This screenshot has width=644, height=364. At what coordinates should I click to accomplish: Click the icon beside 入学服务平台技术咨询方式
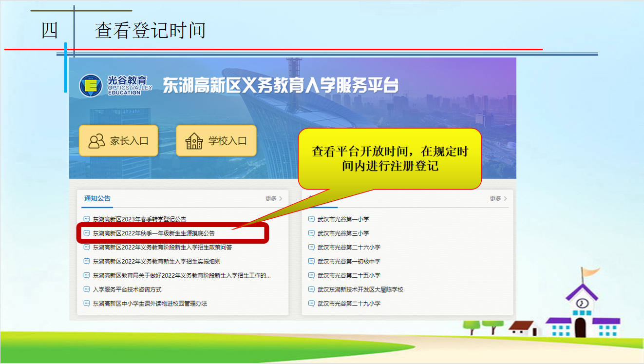87,289
